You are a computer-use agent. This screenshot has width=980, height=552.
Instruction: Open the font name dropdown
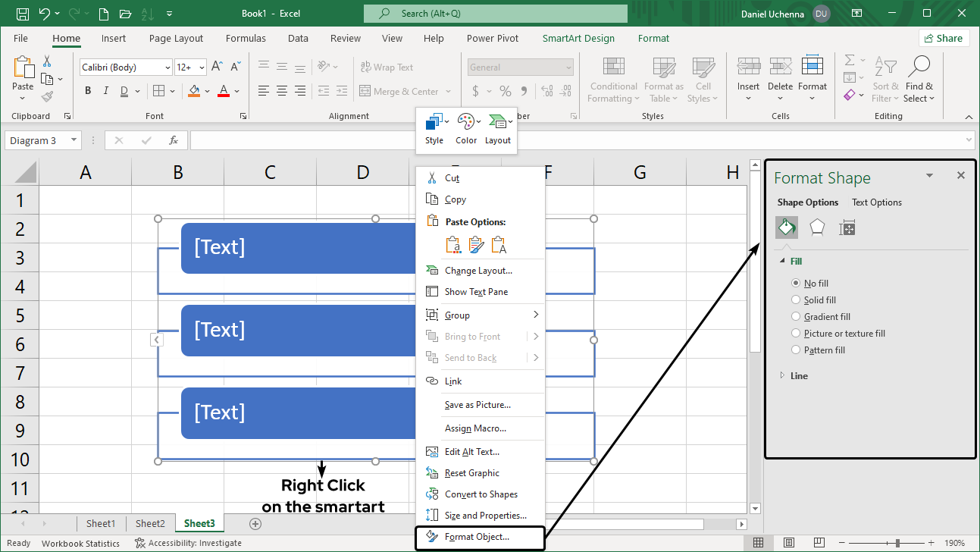pyautogui.click(x=168, y=67)
